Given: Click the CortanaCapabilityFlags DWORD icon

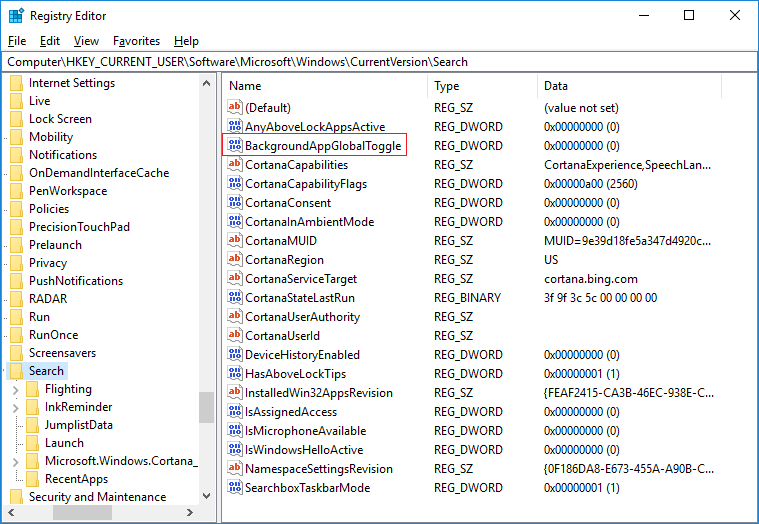Looking at the screenshot, I should (235, 183).
